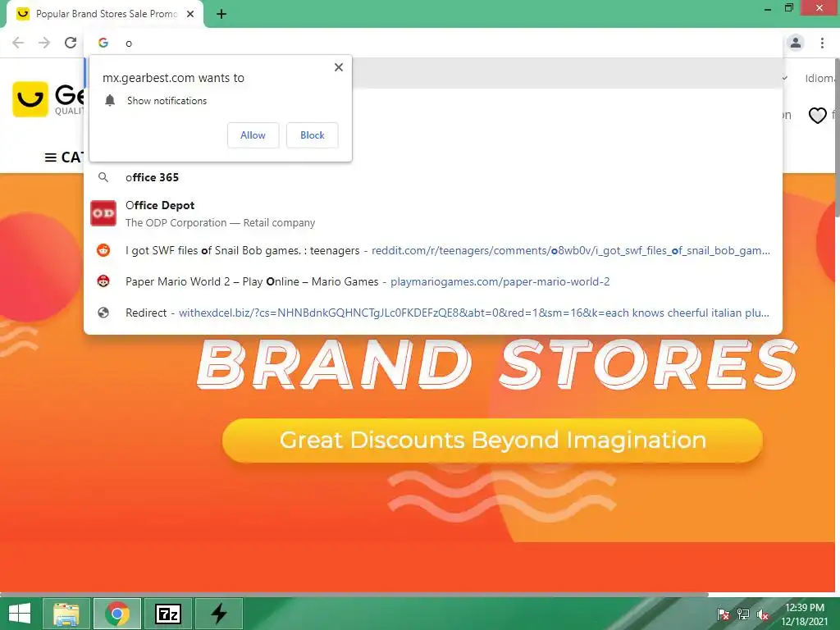Switch to Chrome in the taskbar
This screenshot has width=840, height=630.
pos(117,614)
